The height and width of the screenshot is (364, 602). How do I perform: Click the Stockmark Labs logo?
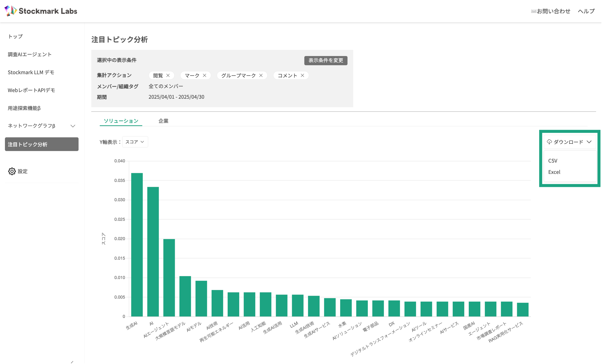[41, 11]
